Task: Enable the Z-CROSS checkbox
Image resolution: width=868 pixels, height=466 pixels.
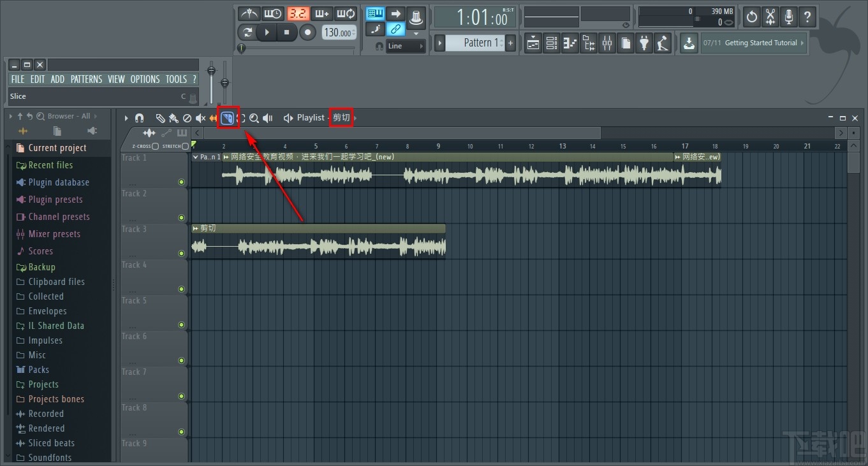Action: pyautogui.click(x=156, y=147)
